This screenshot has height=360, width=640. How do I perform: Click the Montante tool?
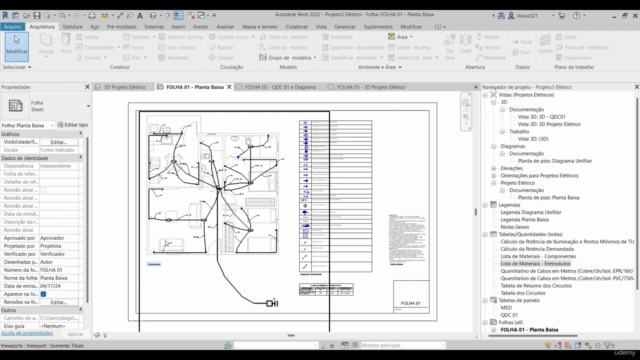(x=174, y=58)
